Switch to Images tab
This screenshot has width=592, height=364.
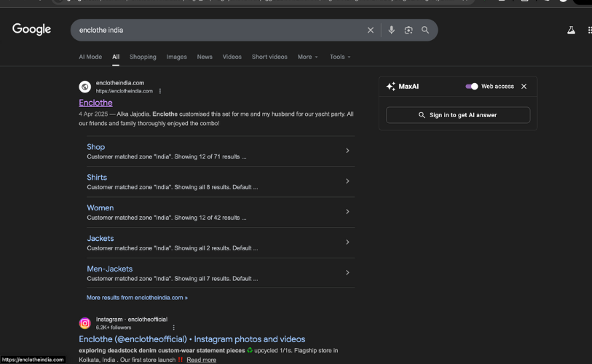tap(177, 57)
